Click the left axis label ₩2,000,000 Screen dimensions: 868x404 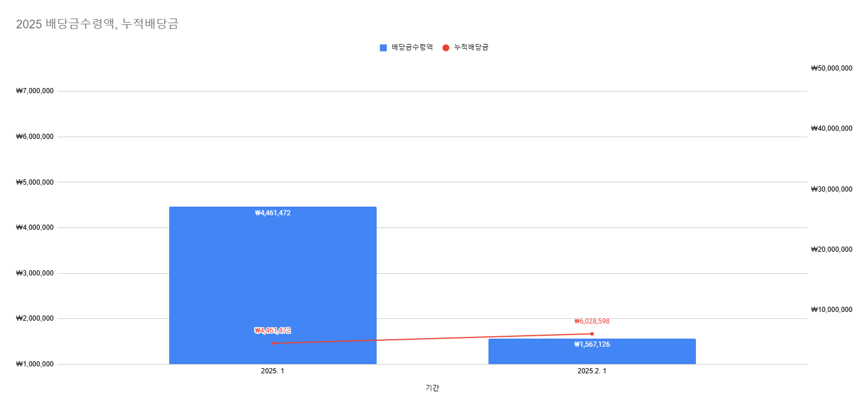click(35, 318)
